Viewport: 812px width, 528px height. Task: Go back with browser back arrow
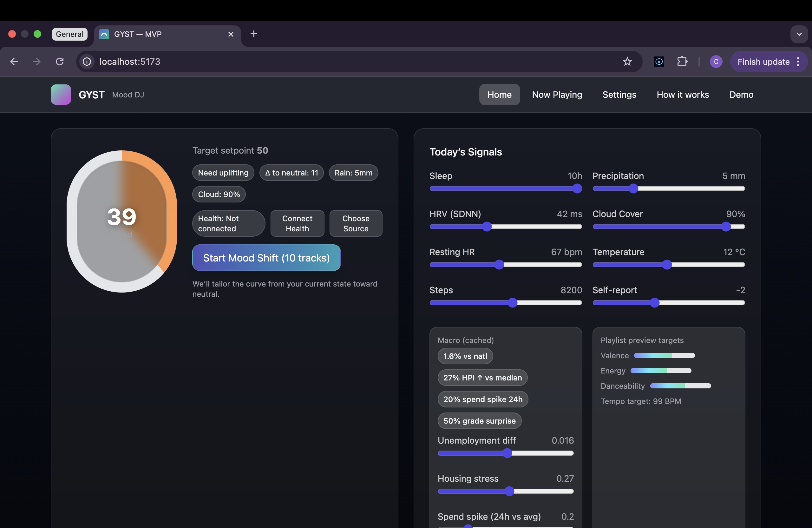point(14,62)
